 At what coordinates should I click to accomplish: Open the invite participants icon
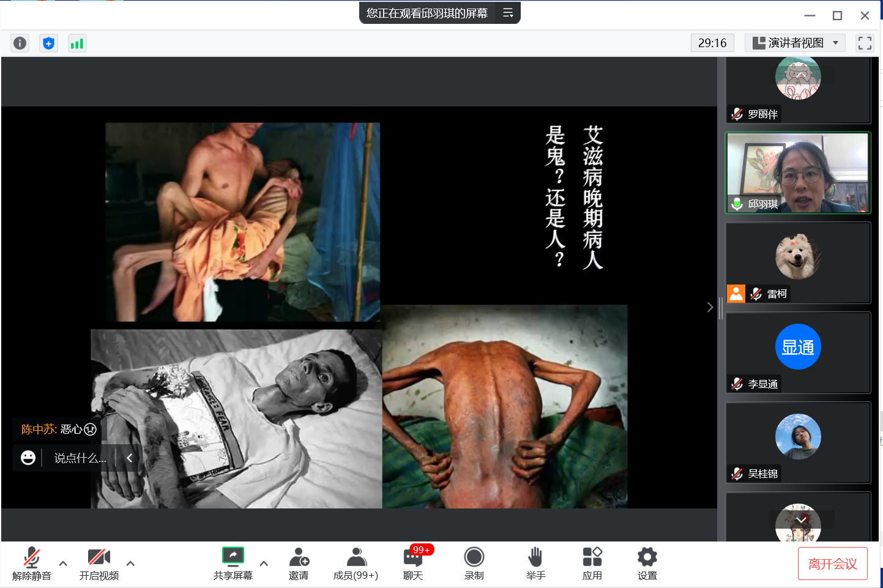pyautogui.click(x=299, y=564)
